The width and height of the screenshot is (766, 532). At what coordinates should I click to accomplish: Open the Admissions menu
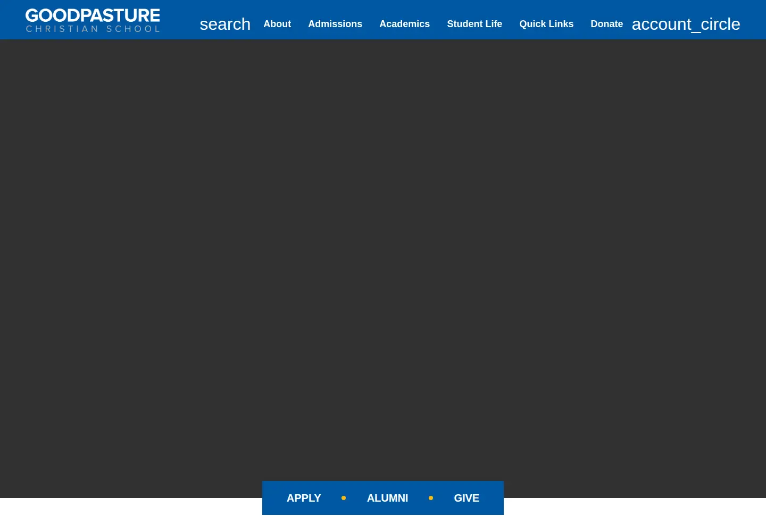click(335, 24)
